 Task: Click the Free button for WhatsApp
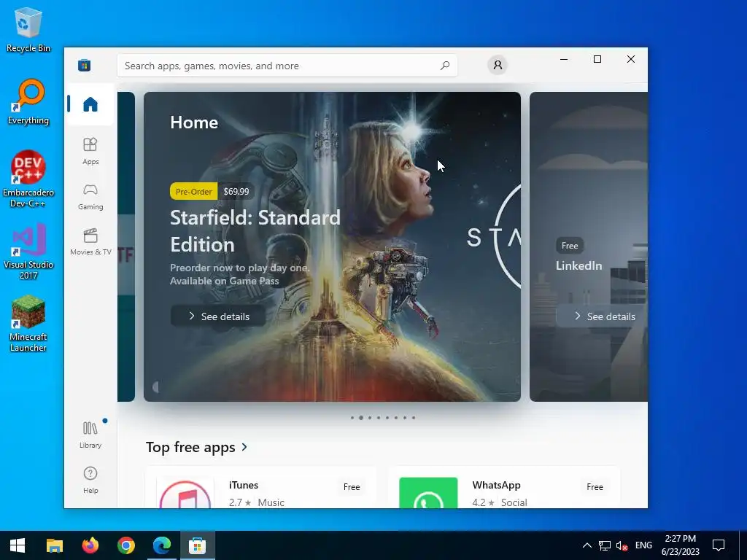pos(595,486)
